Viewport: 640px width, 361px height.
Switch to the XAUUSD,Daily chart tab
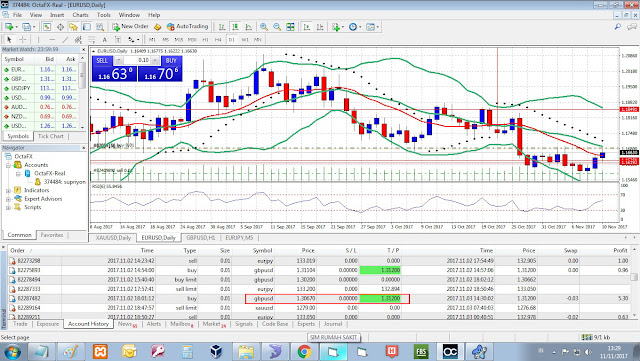click(113, 238)
